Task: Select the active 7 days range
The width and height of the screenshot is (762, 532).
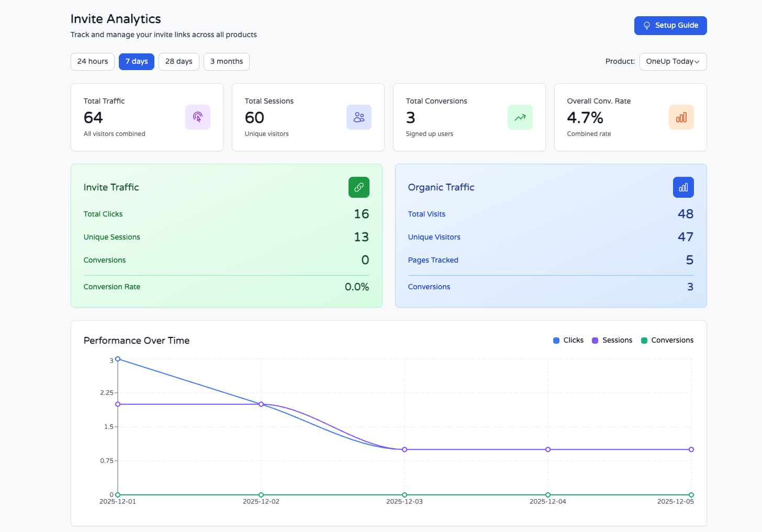Action: 137,62
